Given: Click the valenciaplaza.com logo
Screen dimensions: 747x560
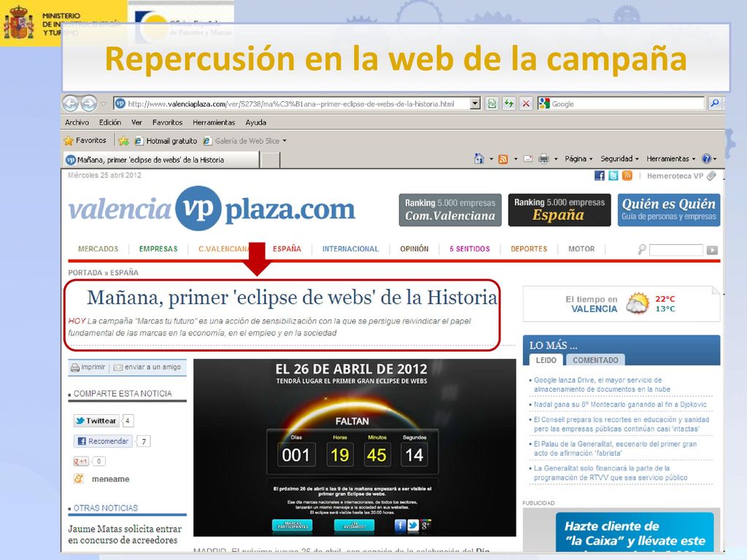Looking at the screenshot, I should coord(212,209).
